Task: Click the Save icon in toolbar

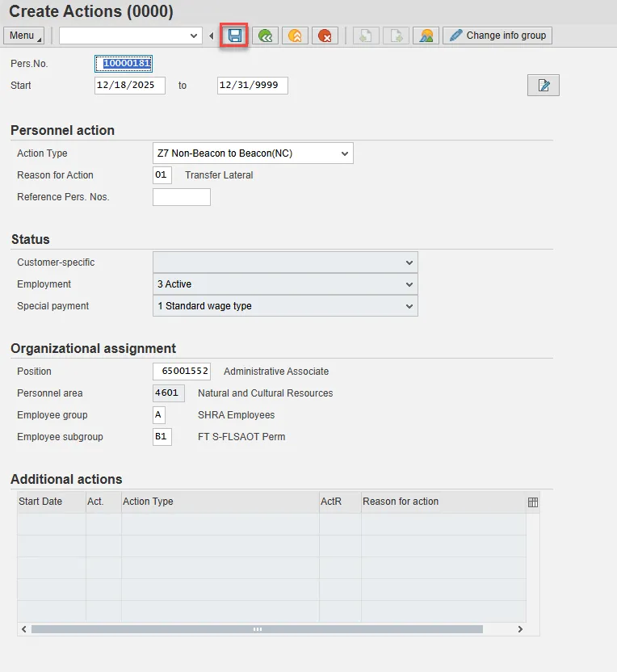Action: click(235, 36)
